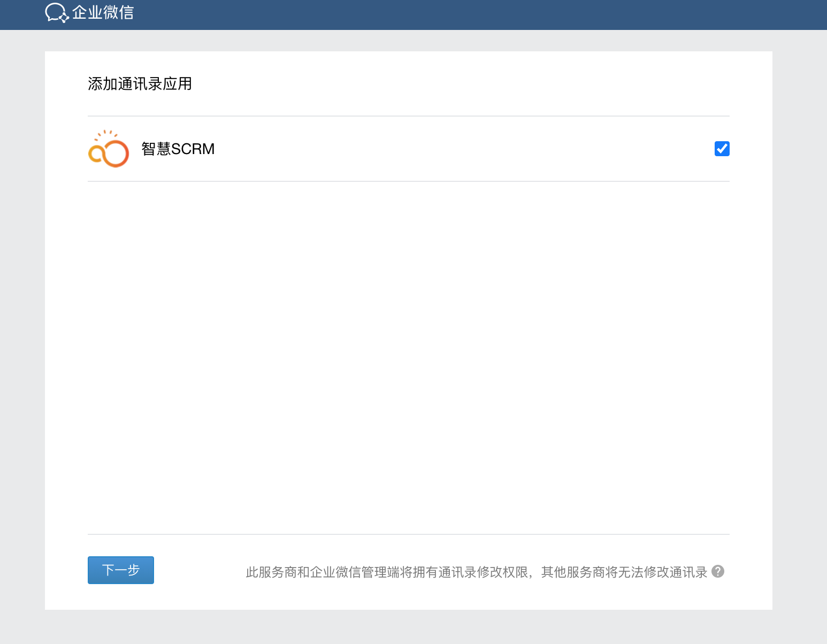Click the 其他服务商将无法修改通讯录 text

tap(624, 572)
